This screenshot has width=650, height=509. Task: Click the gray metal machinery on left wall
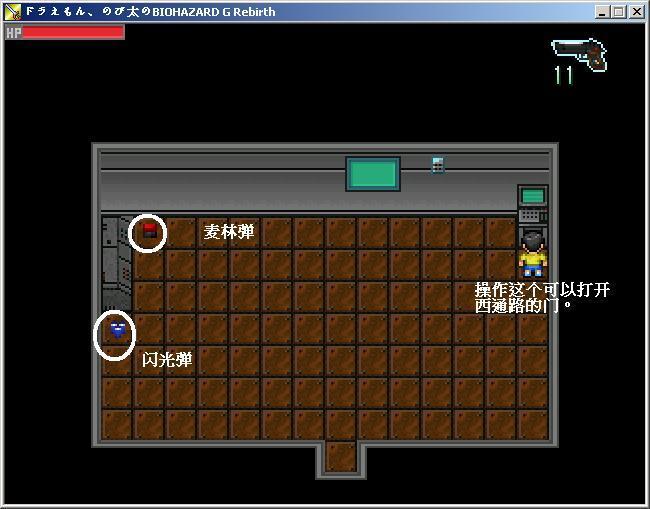tap(117, 264)
